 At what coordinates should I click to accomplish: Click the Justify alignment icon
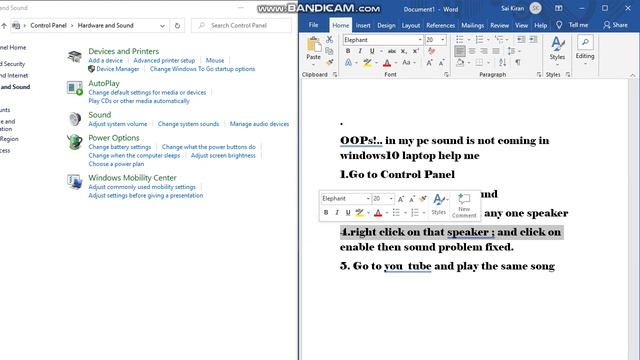[496, 51]
